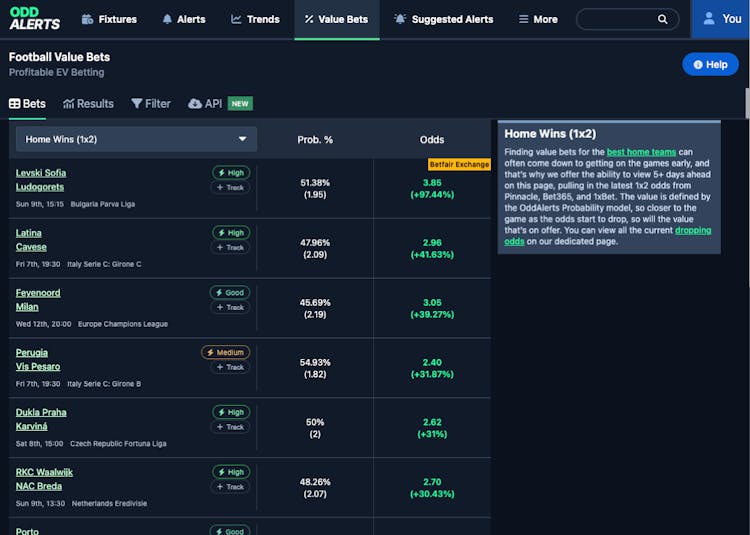Click probability 51.38% for Levski Sofia
Screen dimensions: 750x535
(x=315, y=183)
